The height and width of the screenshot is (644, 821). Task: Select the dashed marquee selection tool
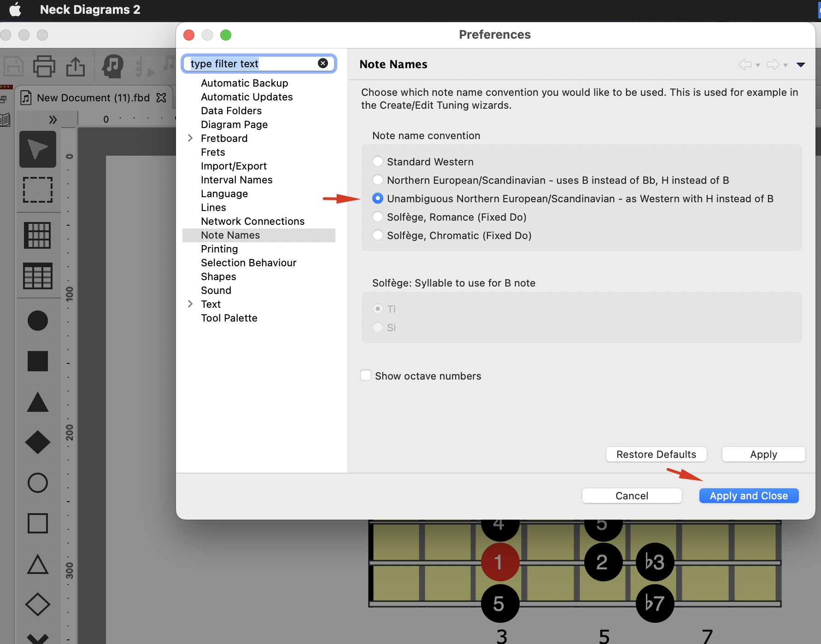(38, 190)
